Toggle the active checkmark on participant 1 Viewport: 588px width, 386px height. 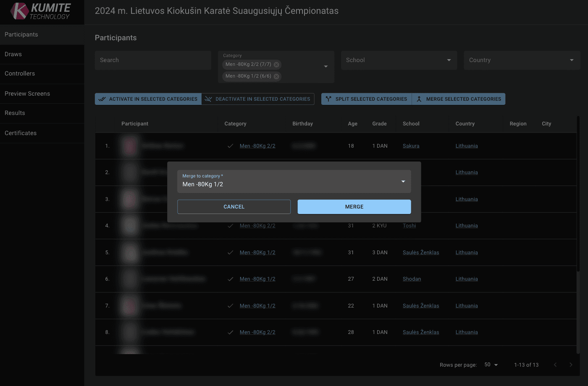(230, 146)
